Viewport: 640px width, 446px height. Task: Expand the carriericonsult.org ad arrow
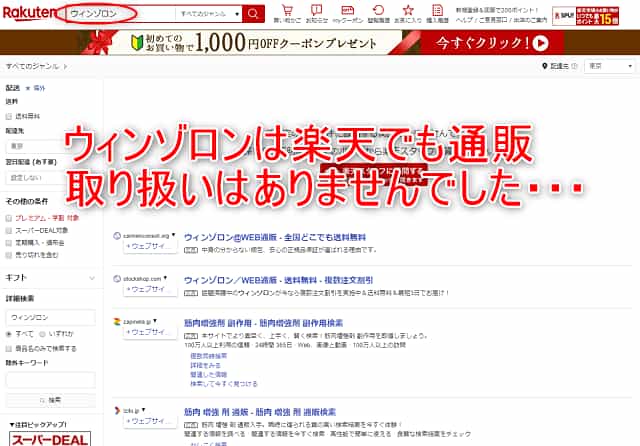[x=174, y=235]
